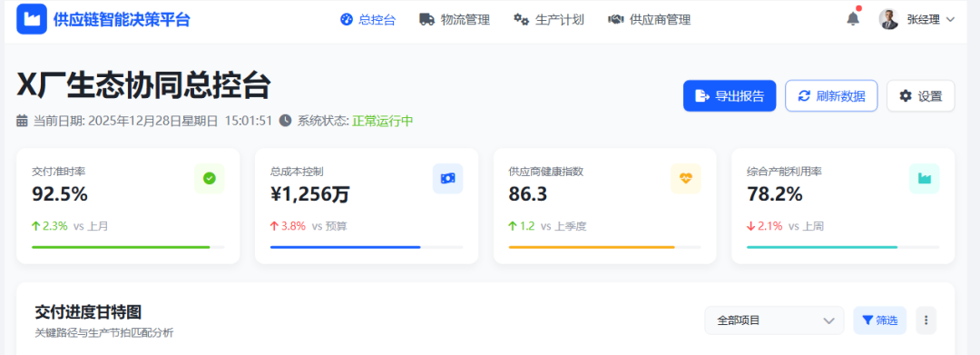Click the blue 总成本控制 progress bar

[x=367, y=248]
